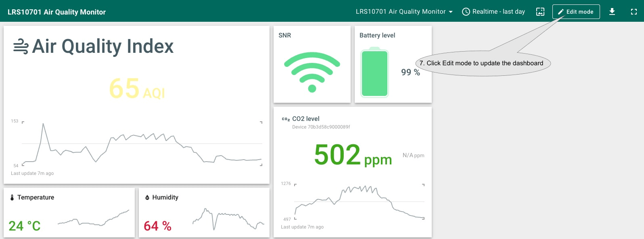Click the thermometer icon next to Temperature
644x239 pixels.
coord(12,197)
